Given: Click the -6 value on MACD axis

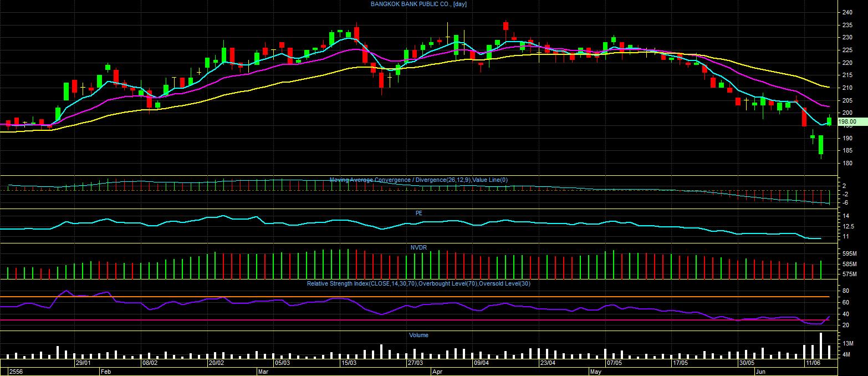Looking at the screenshot, I should click(x=845, y=202).
